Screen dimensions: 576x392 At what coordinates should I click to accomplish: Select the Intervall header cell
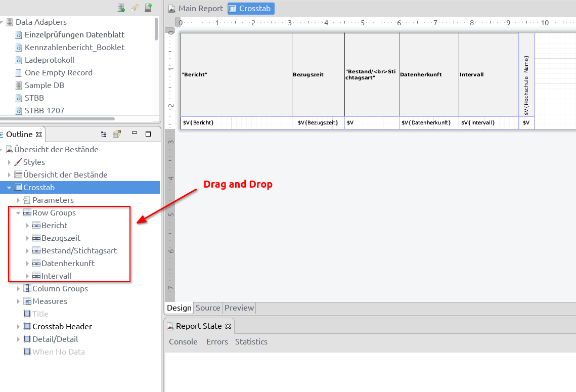pos(489,75)
